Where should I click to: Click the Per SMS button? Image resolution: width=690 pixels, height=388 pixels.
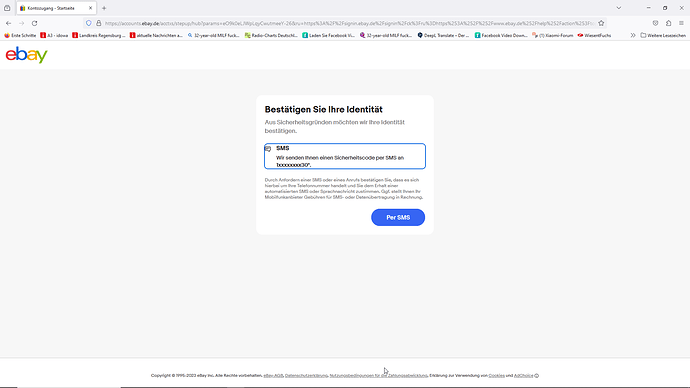(x=398, y=217)
